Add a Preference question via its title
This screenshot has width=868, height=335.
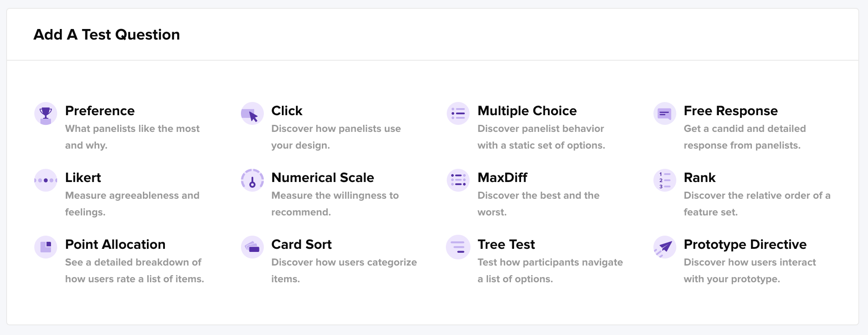click(100, 111)
